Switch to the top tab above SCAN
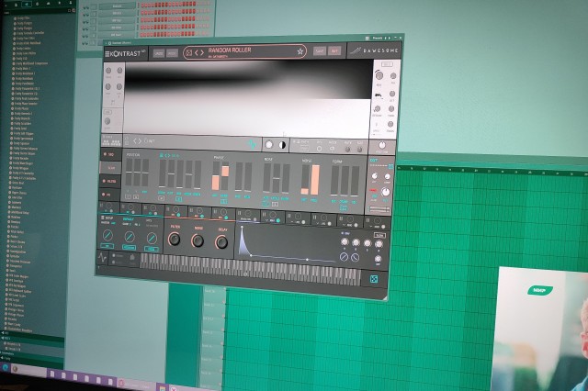Image resolution: width=588 pixels, height=391 pixels. tap(111, 154)
